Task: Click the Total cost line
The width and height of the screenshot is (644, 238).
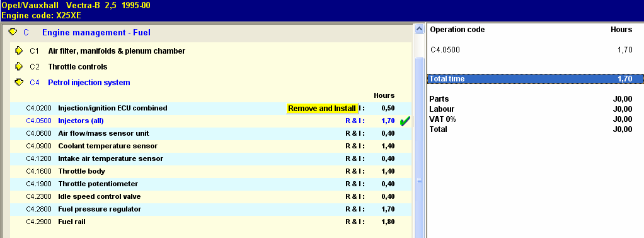Action: click(x=531, y=129)
